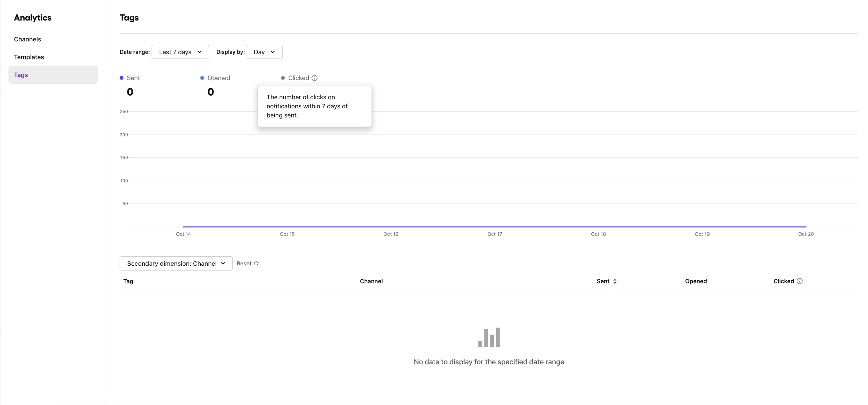Image resolution: width=868 pixels, height=405 pixels.
Task: Click chevron in Last 7 days dropdown
Action: 199,52
